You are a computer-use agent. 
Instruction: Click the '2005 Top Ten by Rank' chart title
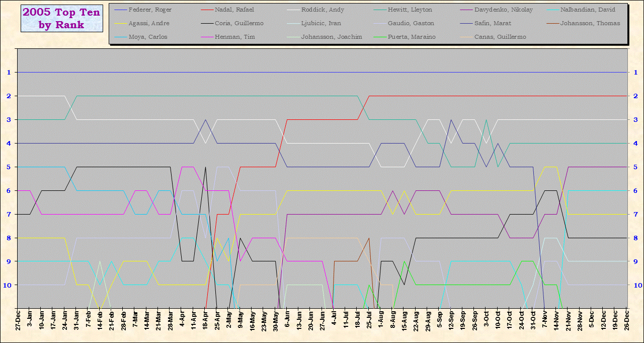click(x=62, y=19)
